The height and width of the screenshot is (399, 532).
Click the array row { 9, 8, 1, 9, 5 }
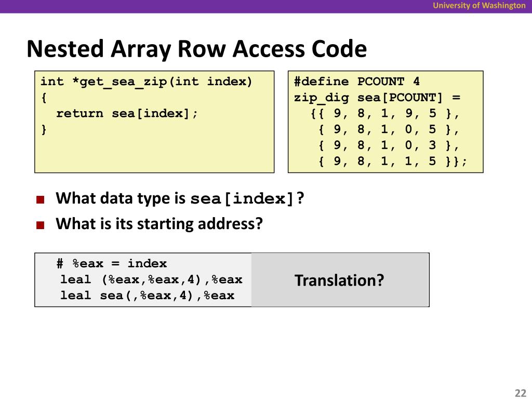point(385,114)
